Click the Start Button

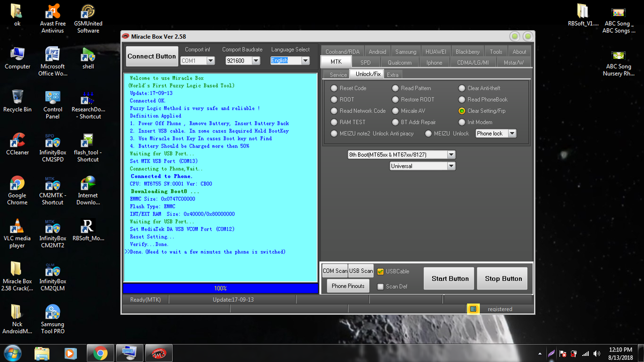coord(450,278)
